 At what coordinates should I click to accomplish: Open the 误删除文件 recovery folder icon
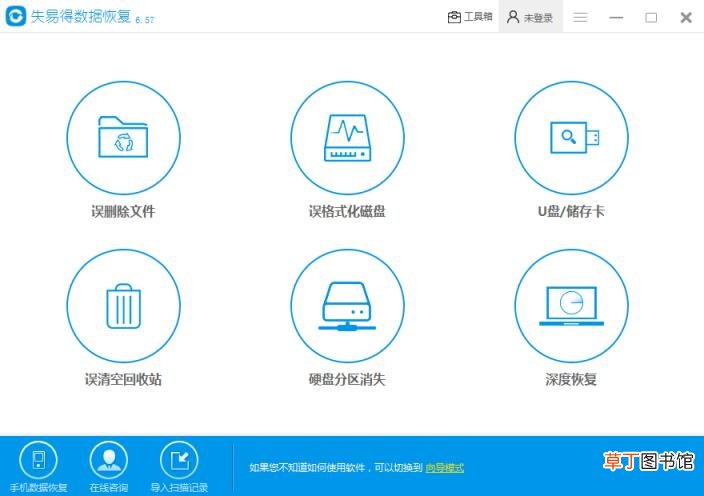tap(123, 137)
